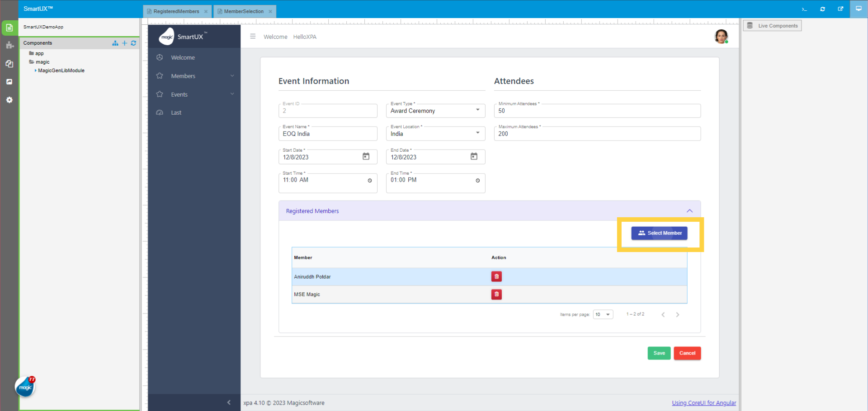Viewport: 868px width, 411px height.
Task: Click the Event Name input field
Action: click(x=328, y=134)
